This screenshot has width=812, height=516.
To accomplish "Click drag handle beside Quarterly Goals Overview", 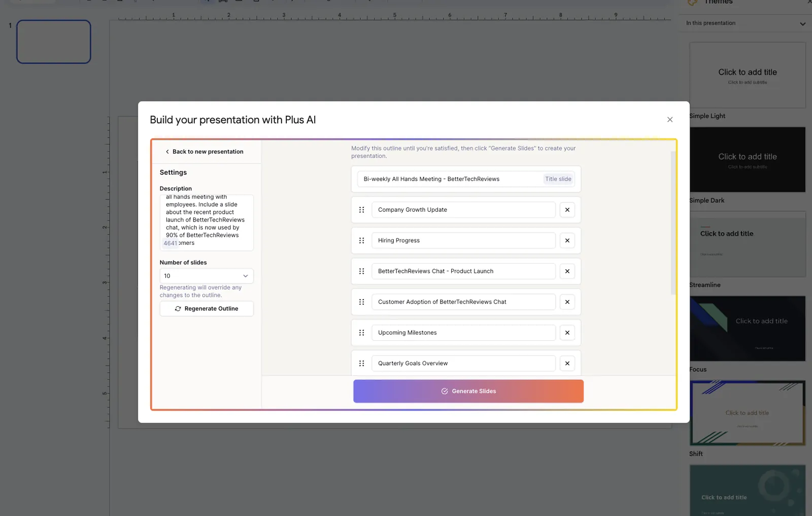I will tap(361, 364).
